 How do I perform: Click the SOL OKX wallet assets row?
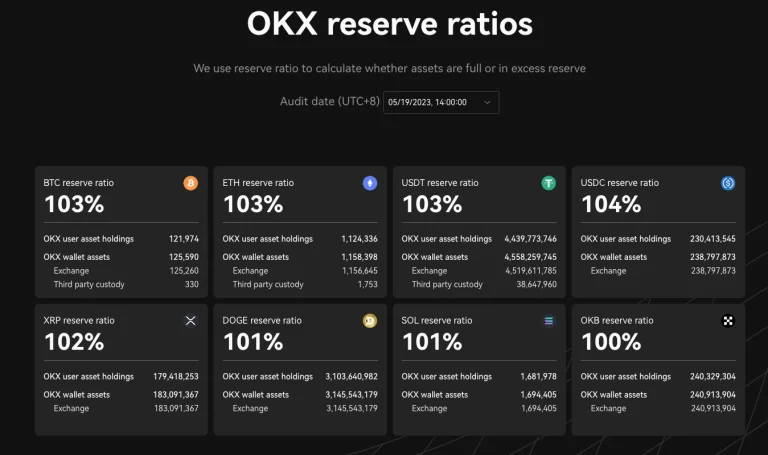click(479, 394)
